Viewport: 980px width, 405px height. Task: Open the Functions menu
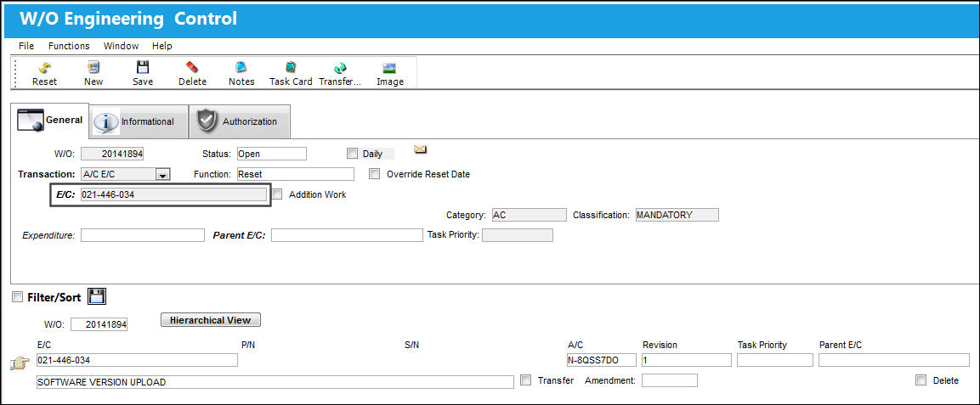point(69,46)
